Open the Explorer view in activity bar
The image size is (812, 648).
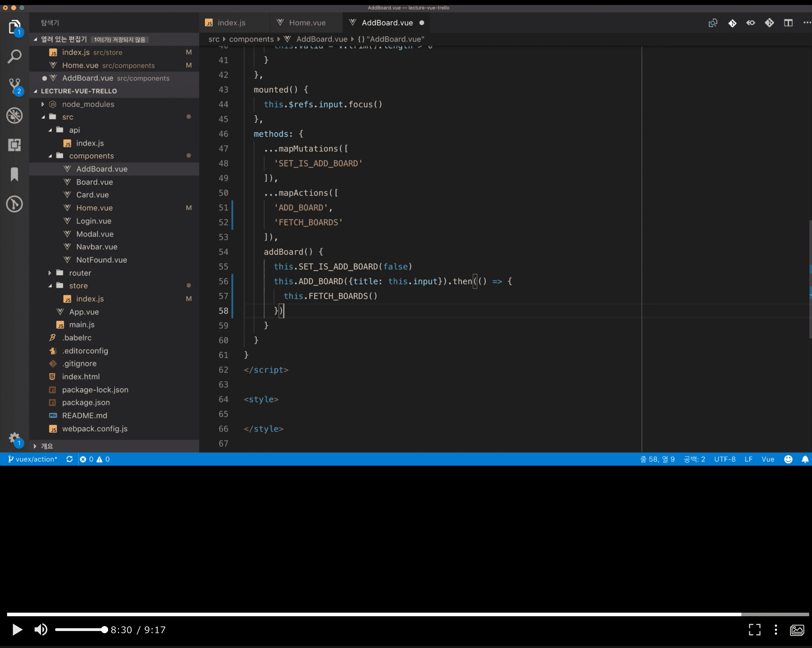(x=15, y=28)
